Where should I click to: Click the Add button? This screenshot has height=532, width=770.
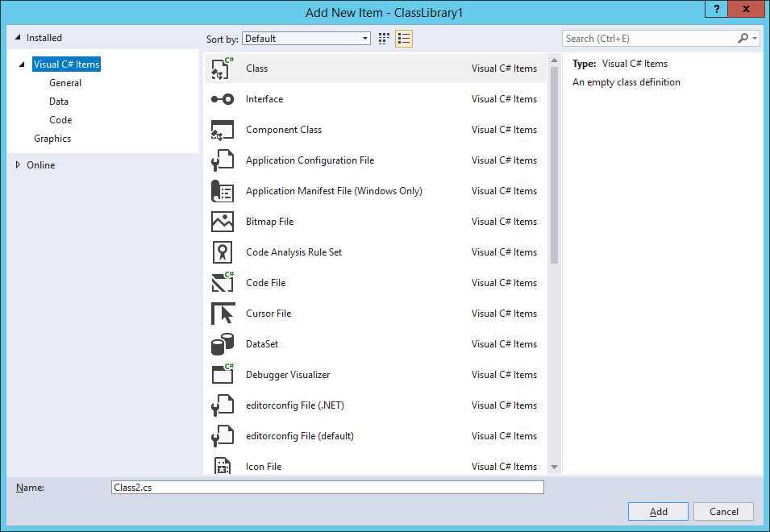[x=658, y=511]
